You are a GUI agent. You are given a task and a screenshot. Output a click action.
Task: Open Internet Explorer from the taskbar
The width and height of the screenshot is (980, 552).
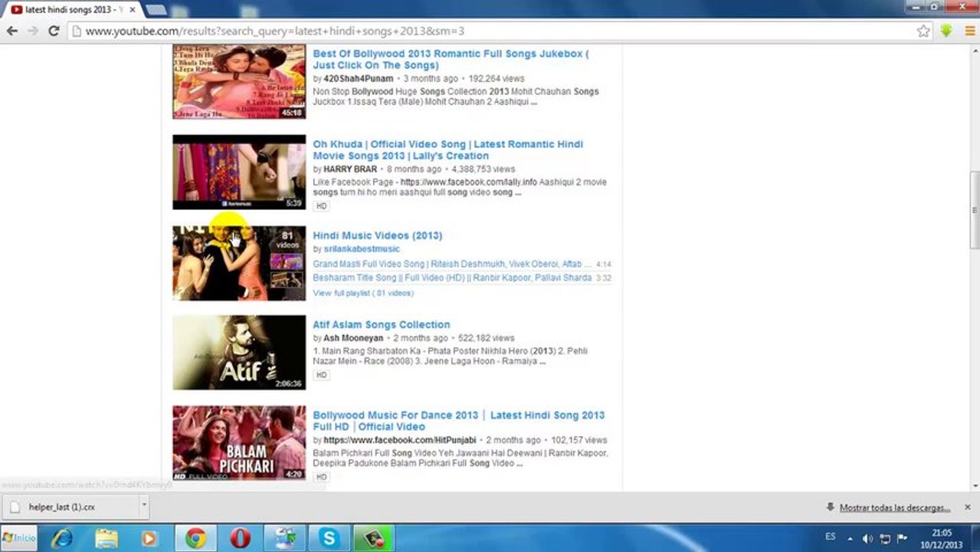61,538
